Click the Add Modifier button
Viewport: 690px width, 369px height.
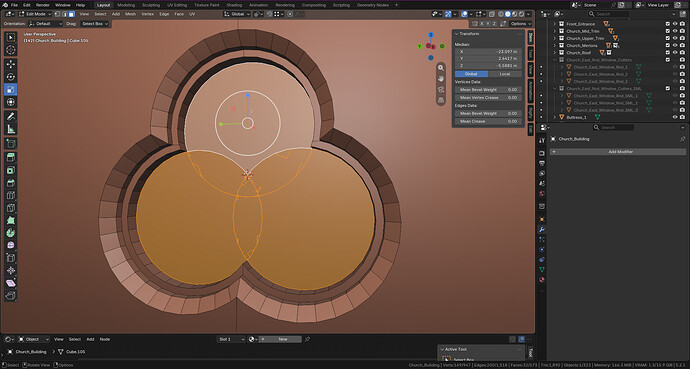618,152
